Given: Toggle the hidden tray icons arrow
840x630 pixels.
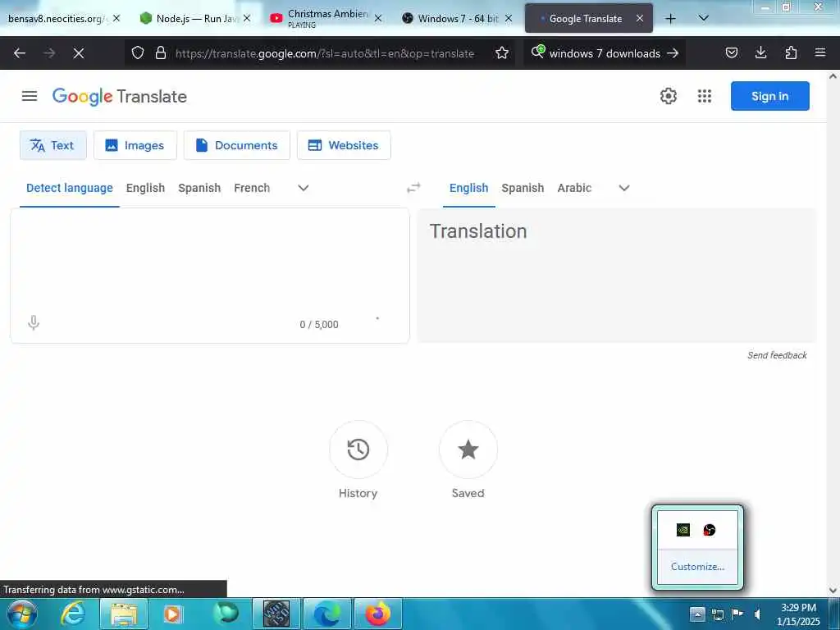Looking at the screenshot, I should 696,614.
